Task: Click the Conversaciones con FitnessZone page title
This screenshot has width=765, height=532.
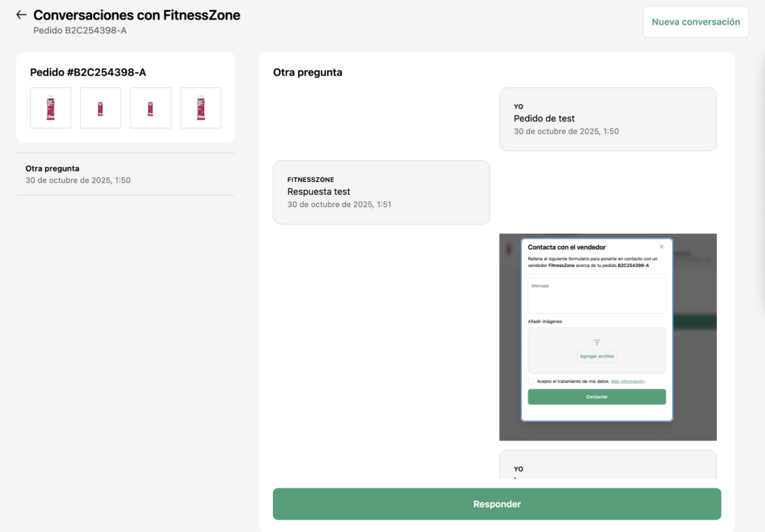Action: point(137,15)
